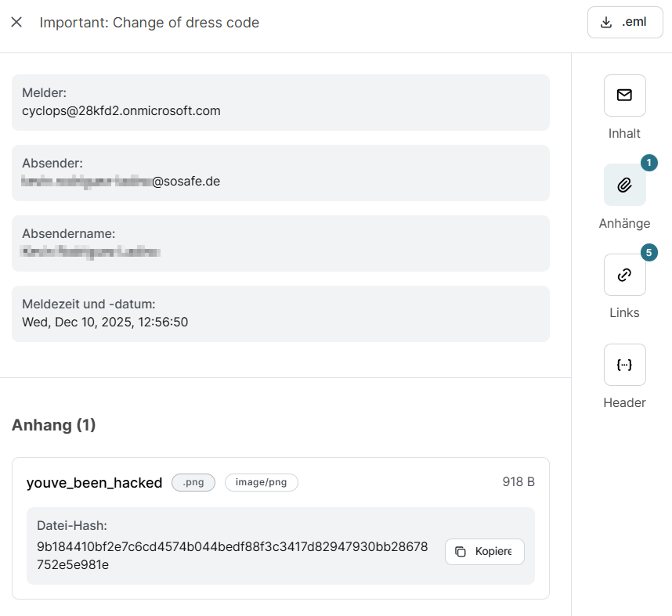
Task: Click the .png extension tag
Action: pyautogui.click(x=193, y=482)
